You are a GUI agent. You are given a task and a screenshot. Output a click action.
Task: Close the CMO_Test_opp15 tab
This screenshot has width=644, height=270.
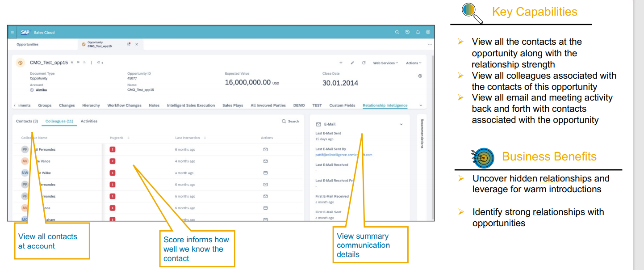pos(137,44)
